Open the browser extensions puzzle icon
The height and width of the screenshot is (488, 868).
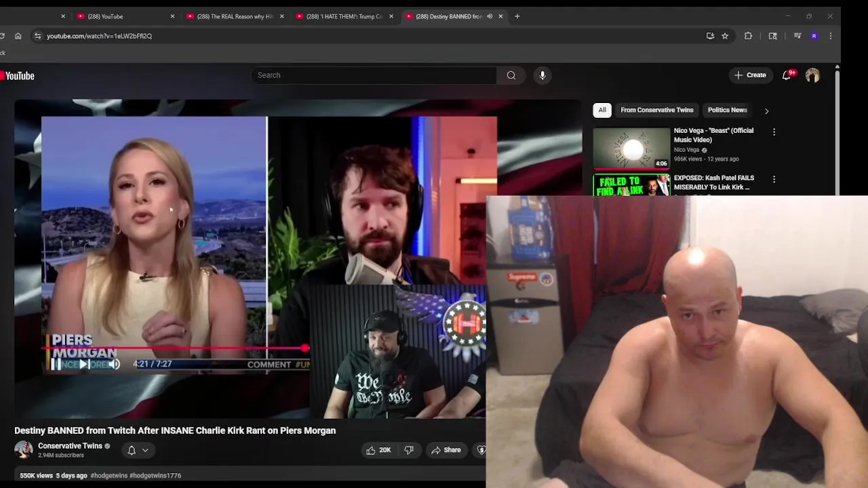[749, 36]
